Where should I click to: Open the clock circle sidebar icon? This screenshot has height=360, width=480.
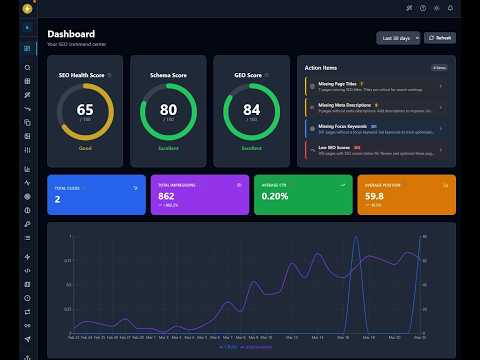pyautogui.click(x=27, y=298)
